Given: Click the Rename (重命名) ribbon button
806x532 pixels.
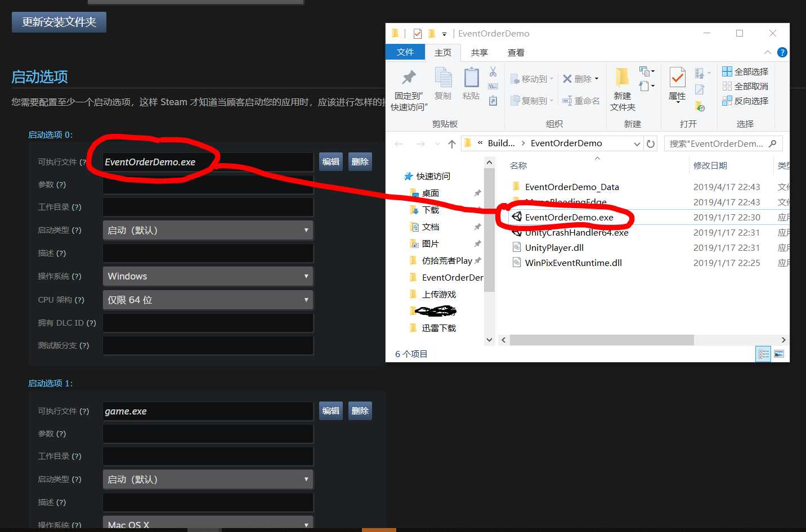Looking at the screenshot, I should [581, 101].
